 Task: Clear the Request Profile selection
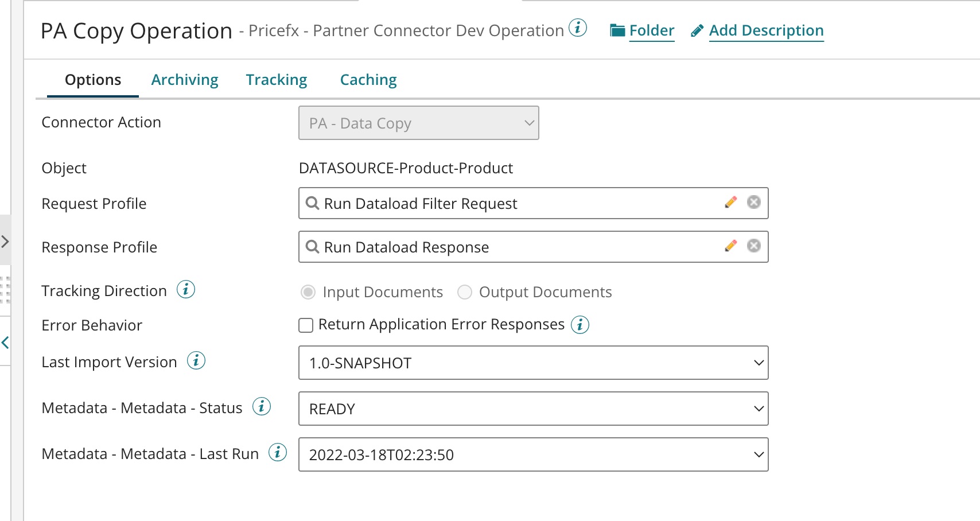753,203
